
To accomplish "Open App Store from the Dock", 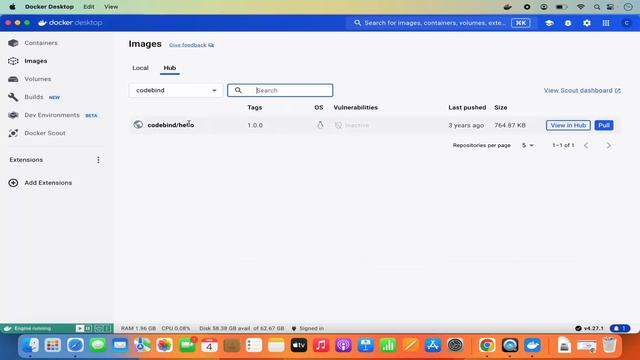I will [433, 345].
